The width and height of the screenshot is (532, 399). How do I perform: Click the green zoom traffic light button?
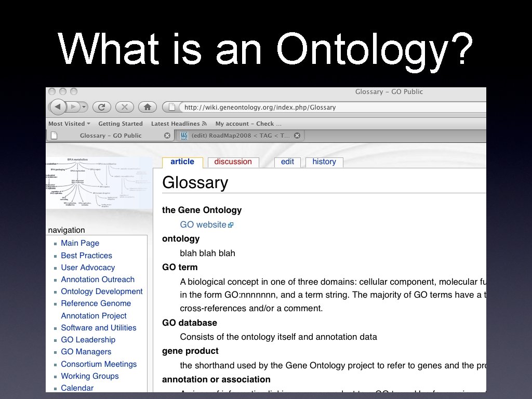coord(73,90)
